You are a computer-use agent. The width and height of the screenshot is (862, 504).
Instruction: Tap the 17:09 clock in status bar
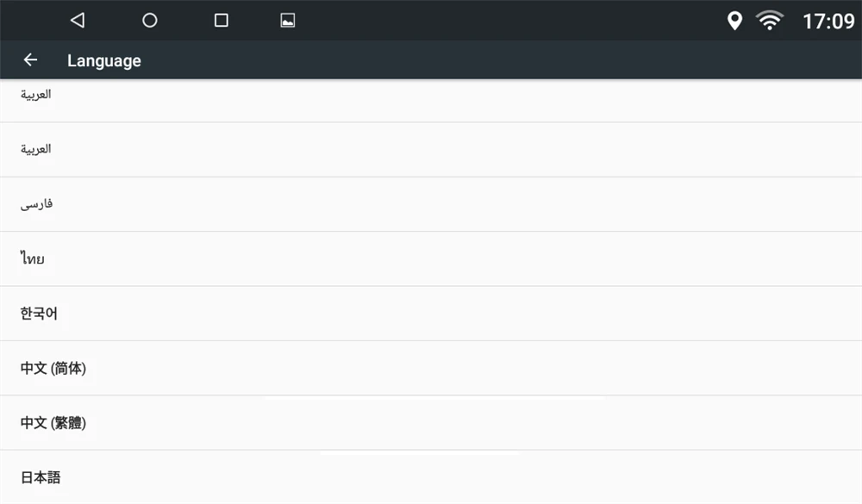828,22
